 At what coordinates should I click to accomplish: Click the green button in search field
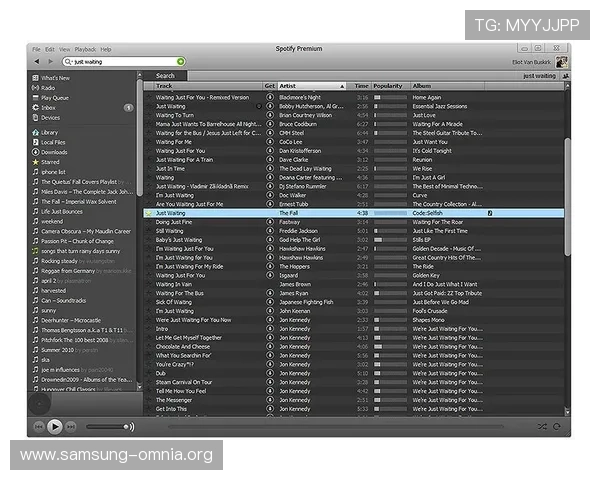tap(180, 62)
